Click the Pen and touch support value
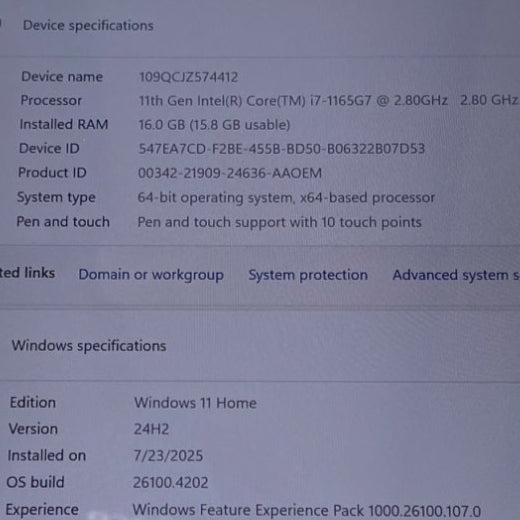This screenshot has height=520, width=520. [x=280, y=222]
